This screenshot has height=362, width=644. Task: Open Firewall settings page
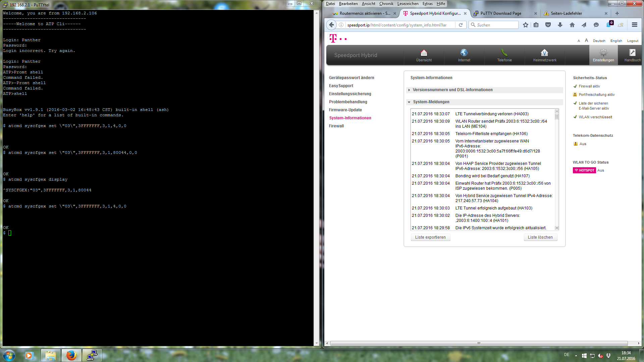[x=336, y=126]
